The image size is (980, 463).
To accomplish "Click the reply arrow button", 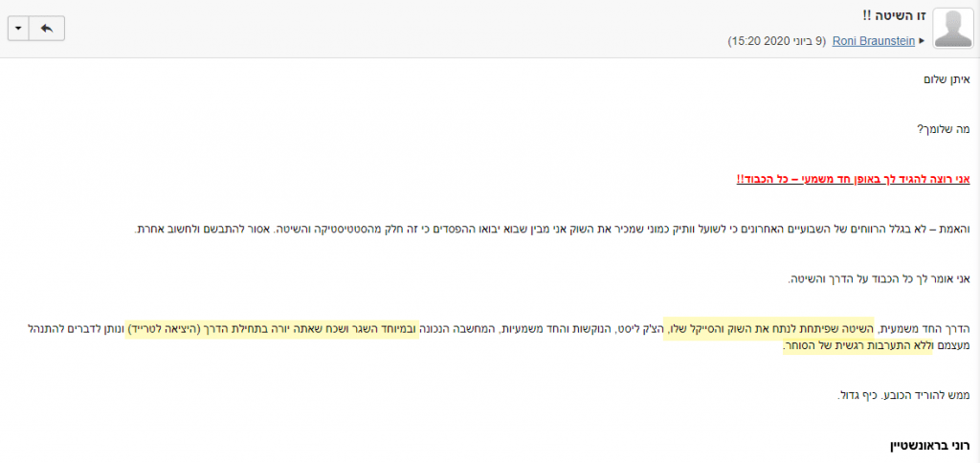I will click(46, 29).
